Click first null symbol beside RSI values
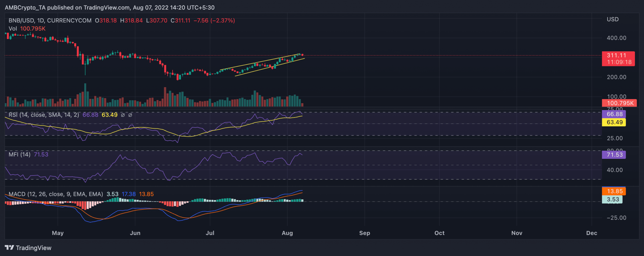Screen dimensions: 644x256 [x=123, y=115]
